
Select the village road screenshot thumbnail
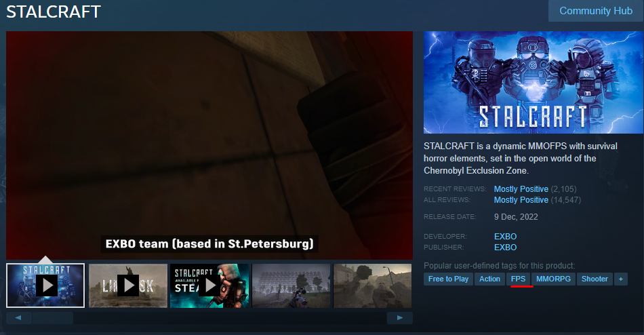tap(373, 285)
